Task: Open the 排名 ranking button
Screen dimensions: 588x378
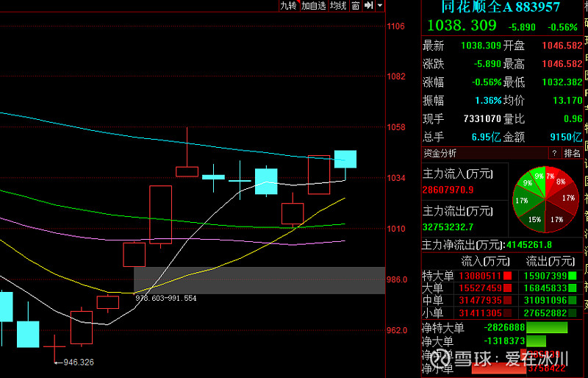Action: coord(572,153)
